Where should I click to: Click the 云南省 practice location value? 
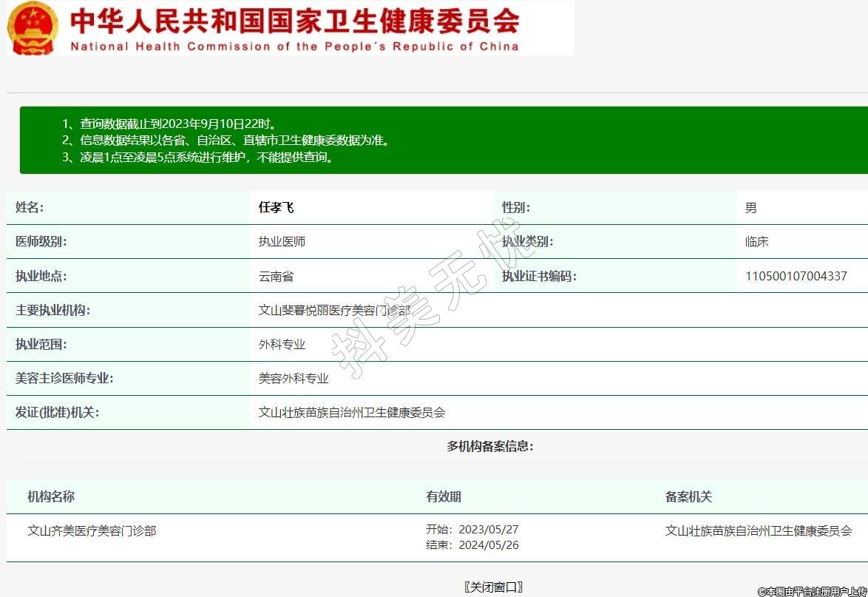[276, 276]
